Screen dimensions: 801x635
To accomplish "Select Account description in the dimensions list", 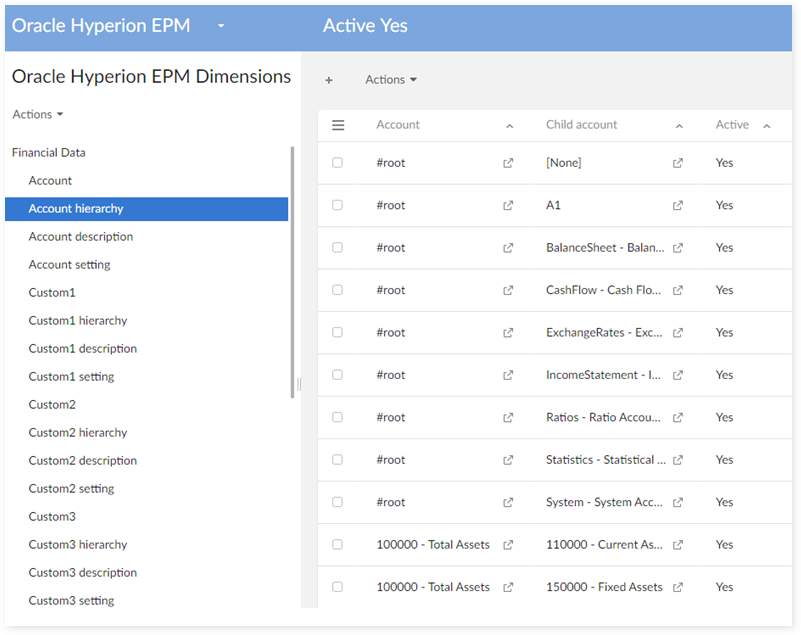I will tap(81, 237).
